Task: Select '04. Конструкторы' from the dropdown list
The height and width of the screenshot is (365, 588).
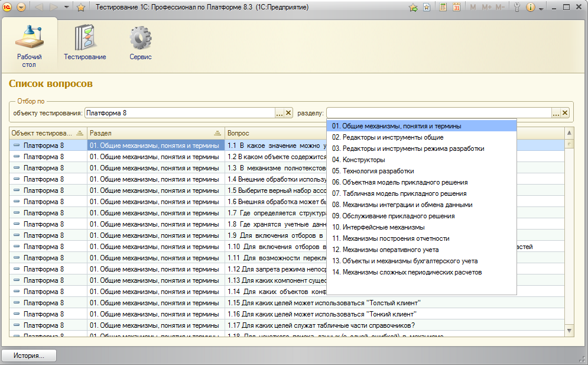Action: coord(358,160)
